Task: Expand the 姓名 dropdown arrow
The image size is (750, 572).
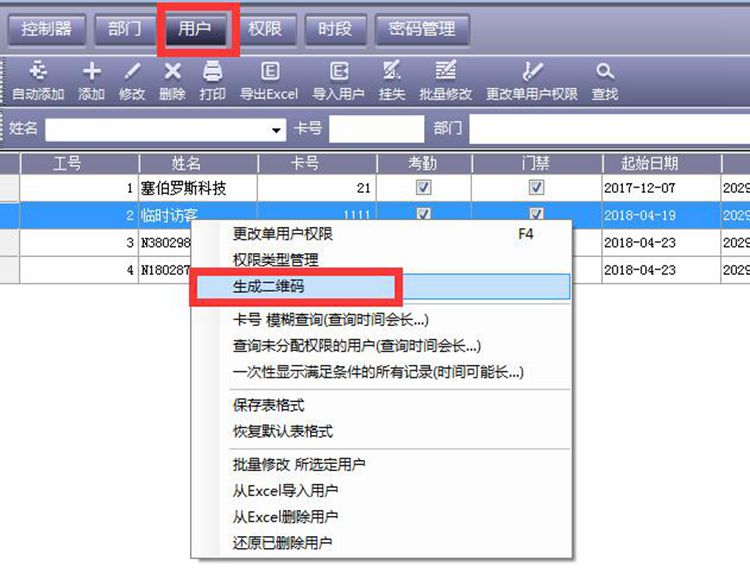Action: [x=277, y=130]
